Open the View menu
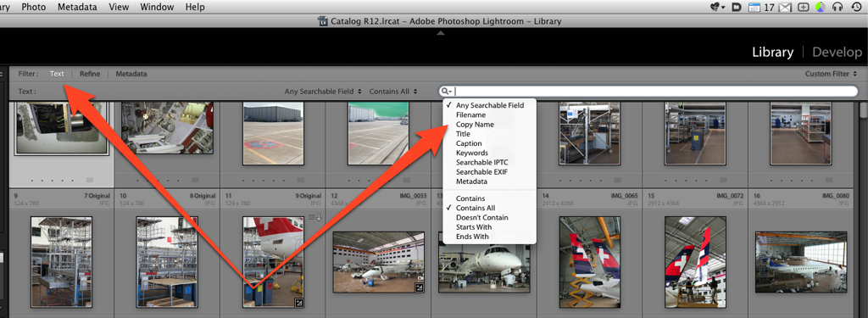The width and height of the screenshot is (868, 318). pos(119,7)
